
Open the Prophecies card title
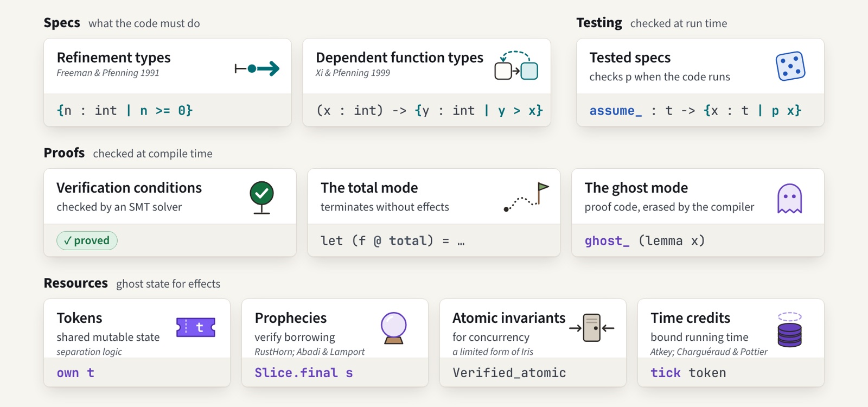[x=291, y=318]
